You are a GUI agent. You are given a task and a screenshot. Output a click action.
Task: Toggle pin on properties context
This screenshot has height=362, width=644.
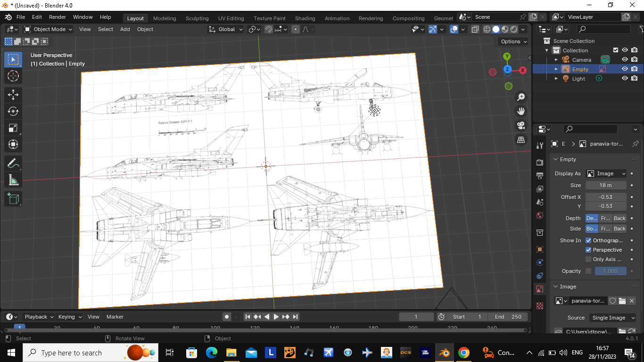(635, 144)
